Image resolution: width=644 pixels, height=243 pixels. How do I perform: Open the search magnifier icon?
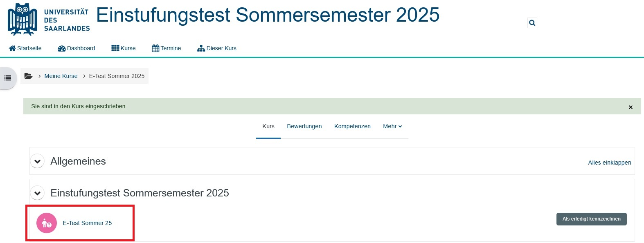tap(532, 23)
